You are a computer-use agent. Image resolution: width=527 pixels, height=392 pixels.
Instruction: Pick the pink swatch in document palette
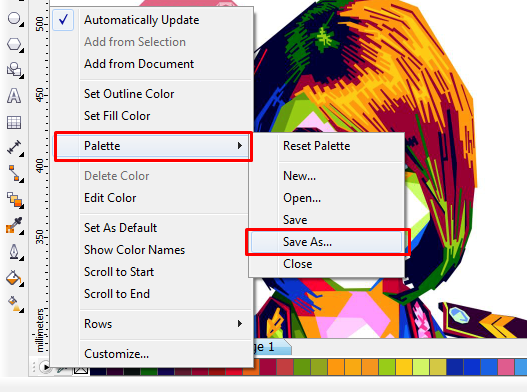tap(506, 367)
